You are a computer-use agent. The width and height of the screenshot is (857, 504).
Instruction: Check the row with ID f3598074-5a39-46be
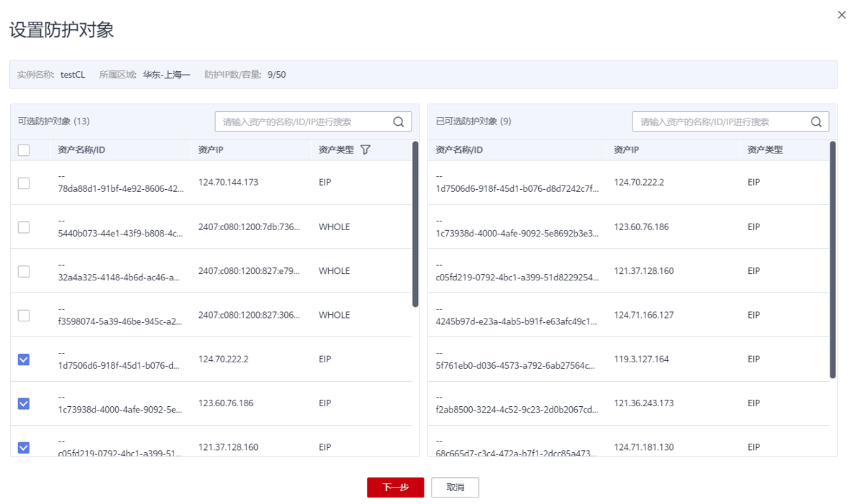pos(24,316)
